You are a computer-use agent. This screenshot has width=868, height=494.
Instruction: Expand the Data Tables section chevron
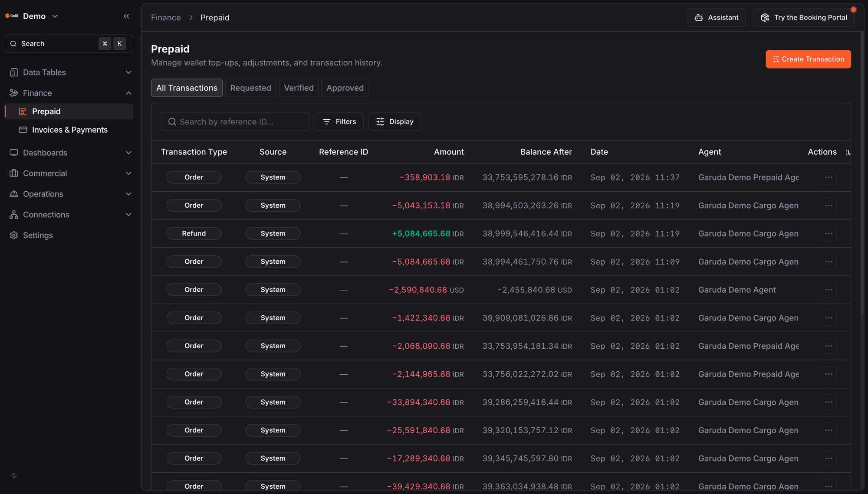click(x=128, y=72)
